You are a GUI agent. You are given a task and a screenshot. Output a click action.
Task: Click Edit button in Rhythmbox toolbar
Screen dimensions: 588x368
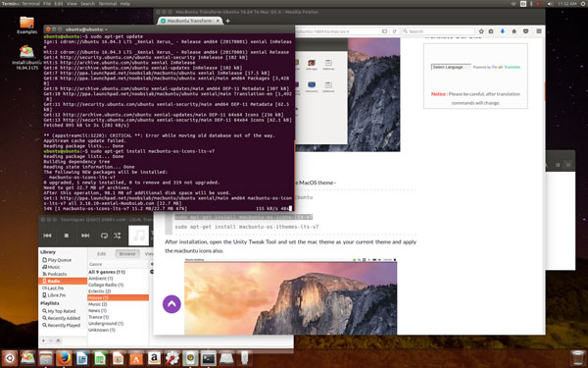tap(102, 254)
